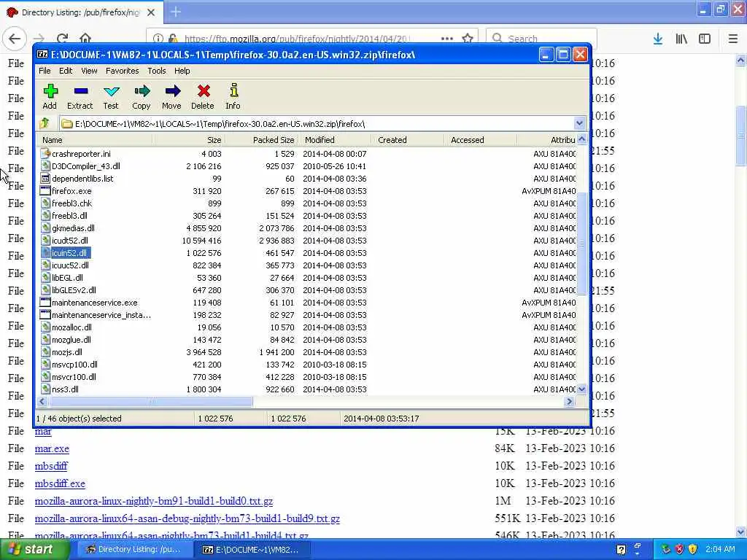
Task: Run the Test archive tool
Action: tap(111, 97)
